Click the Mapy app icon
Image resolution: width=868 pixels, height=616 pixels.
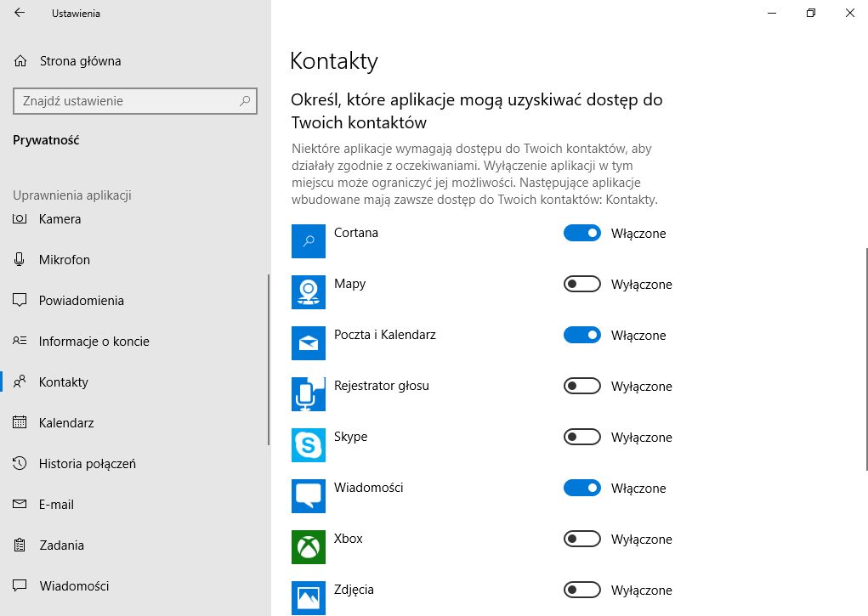click(x=309, y=292)
